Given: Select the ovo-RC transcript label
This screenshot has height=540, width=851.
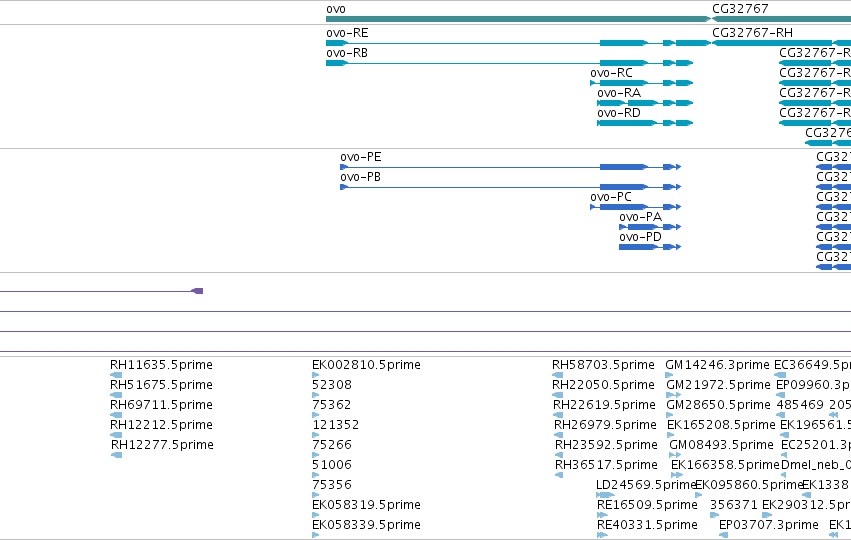Looking at the screenshot, I should pos(611,73).
